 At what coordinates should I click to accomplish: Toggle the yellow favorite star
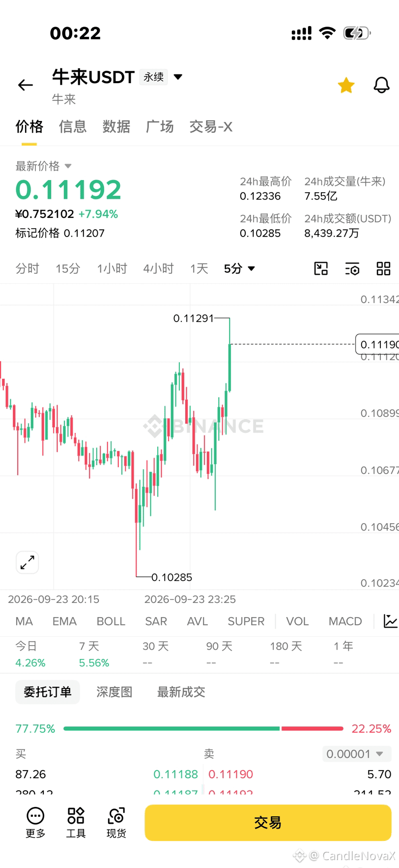(x=346, y=86)
